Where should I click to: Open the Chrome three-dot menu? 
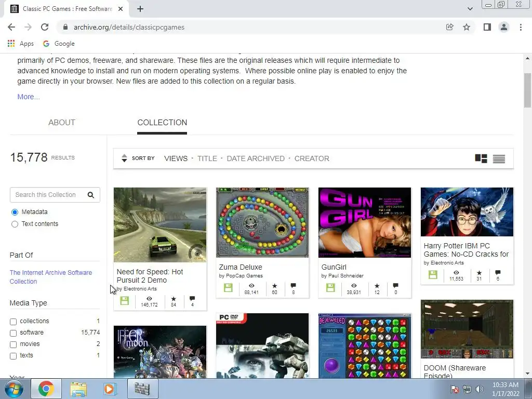point(521,27)
